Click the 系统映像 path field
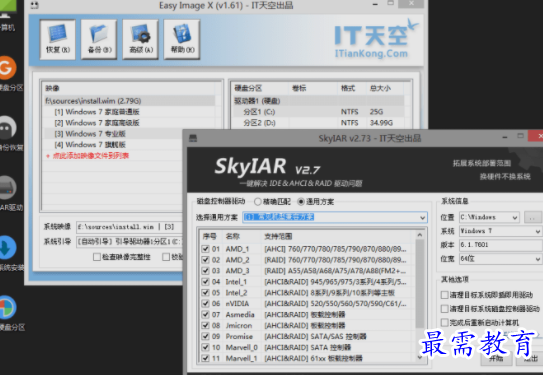The width and height of the screenshot is (543, 375). click(130, 227)
